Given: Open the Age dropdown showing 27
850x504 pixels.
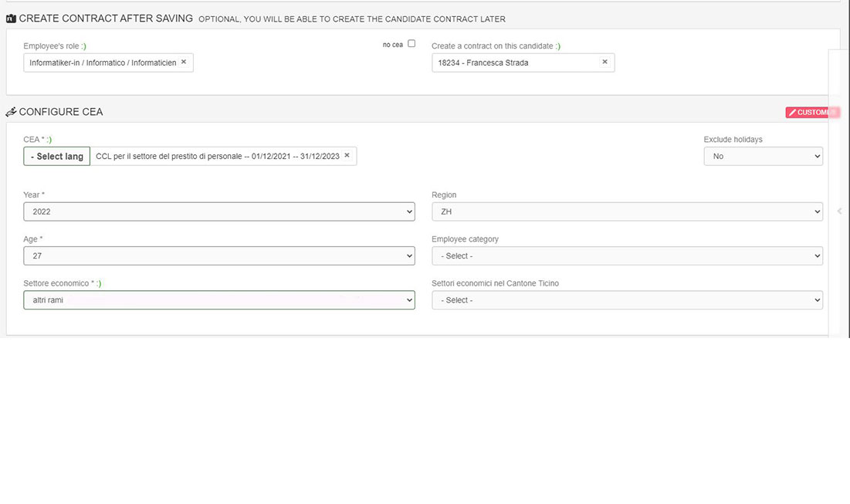Looking at the screenshot, I should coord(219,255).
